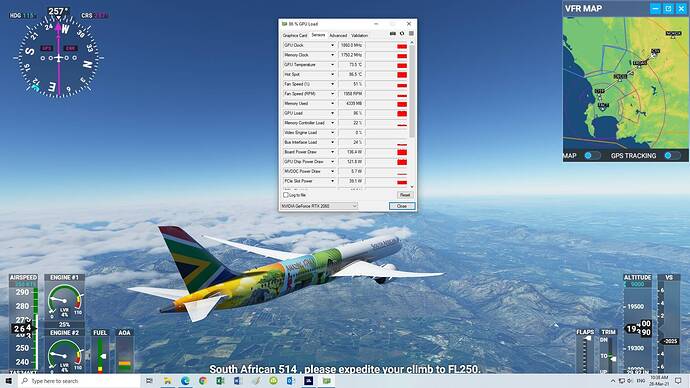Click the PCIe Slot Power label

tap(298, 181)
